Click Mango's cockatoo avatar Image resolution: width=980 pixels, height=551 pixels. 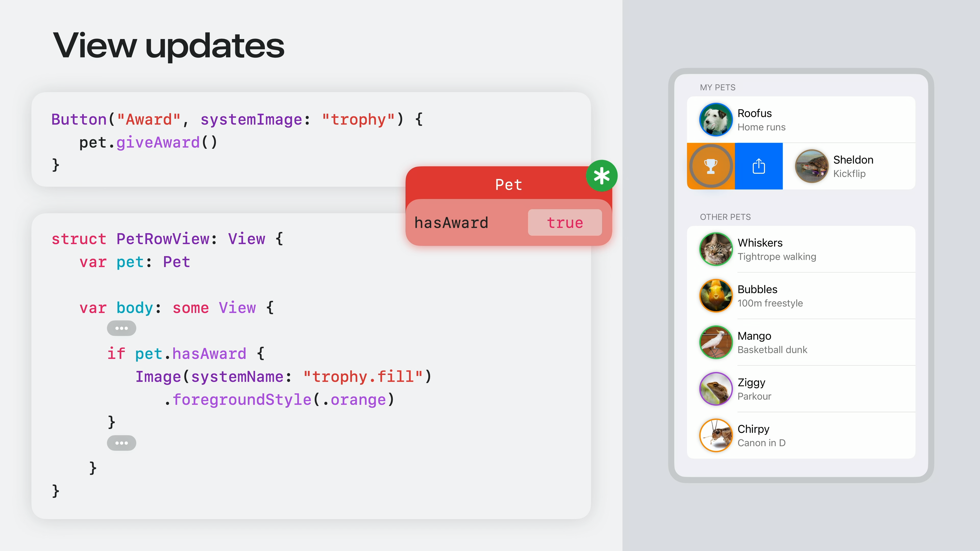pos(716,342)
